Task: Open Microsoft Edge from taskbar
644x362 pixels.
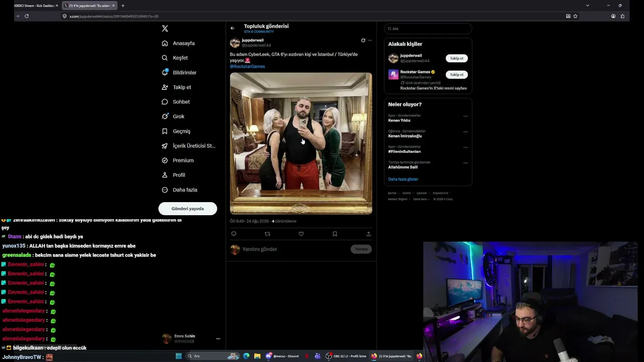Action: [x=246, y=356]
